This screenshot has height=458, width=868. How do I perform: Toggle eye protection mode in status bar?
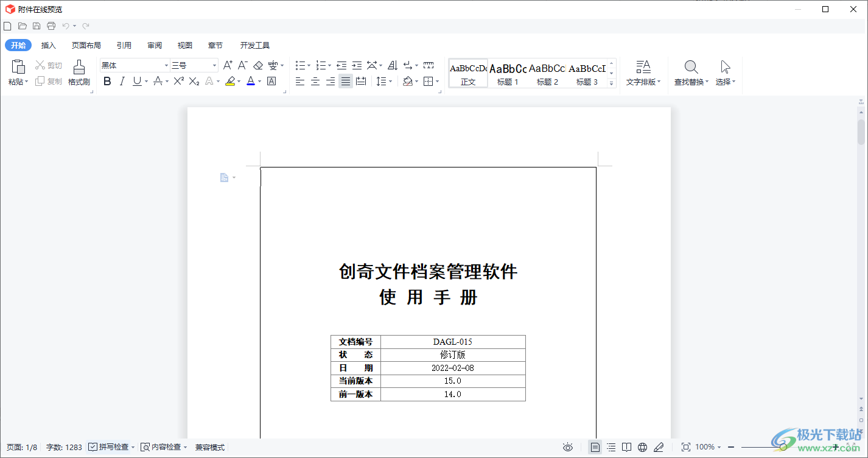(x=568, y=447)
